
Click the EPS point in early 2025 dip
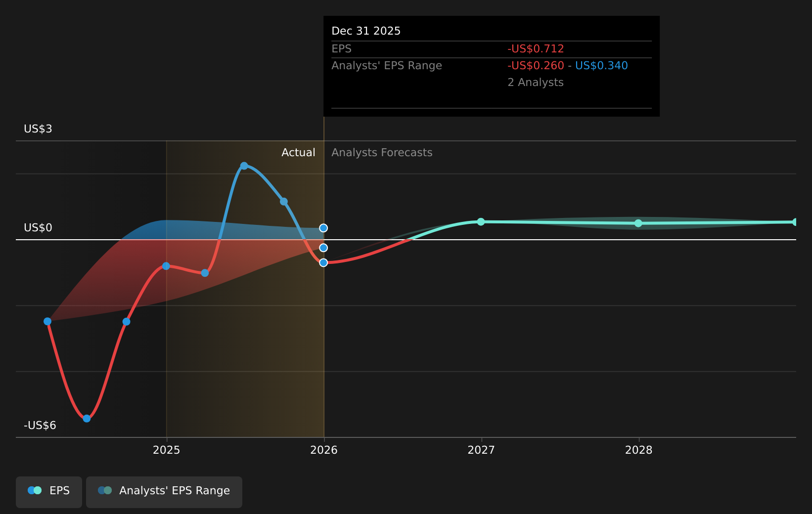205,273
